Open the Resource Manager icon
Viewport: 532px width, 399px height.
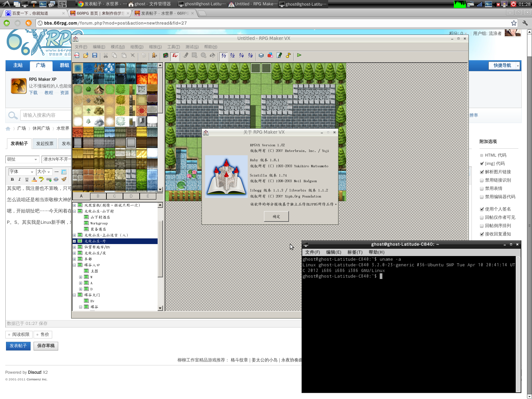[270, 56]
